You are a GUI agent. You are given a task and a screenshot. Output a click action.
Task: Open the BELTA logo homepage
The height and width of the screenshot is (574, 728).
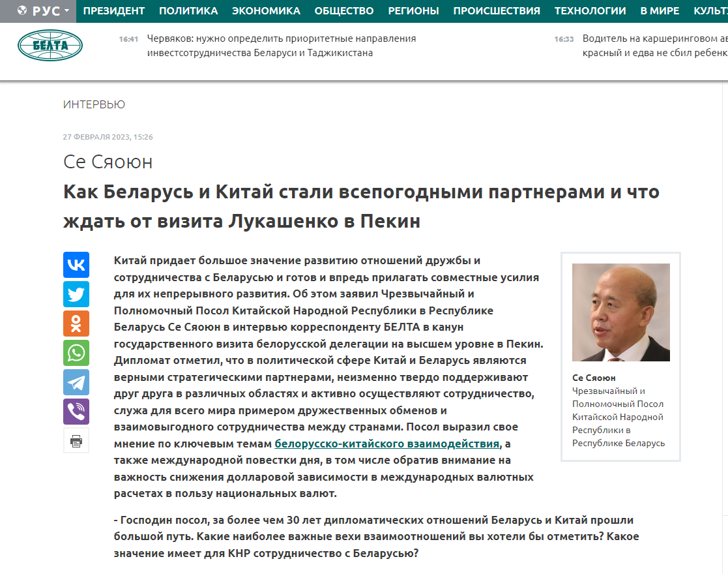(50, 46)
